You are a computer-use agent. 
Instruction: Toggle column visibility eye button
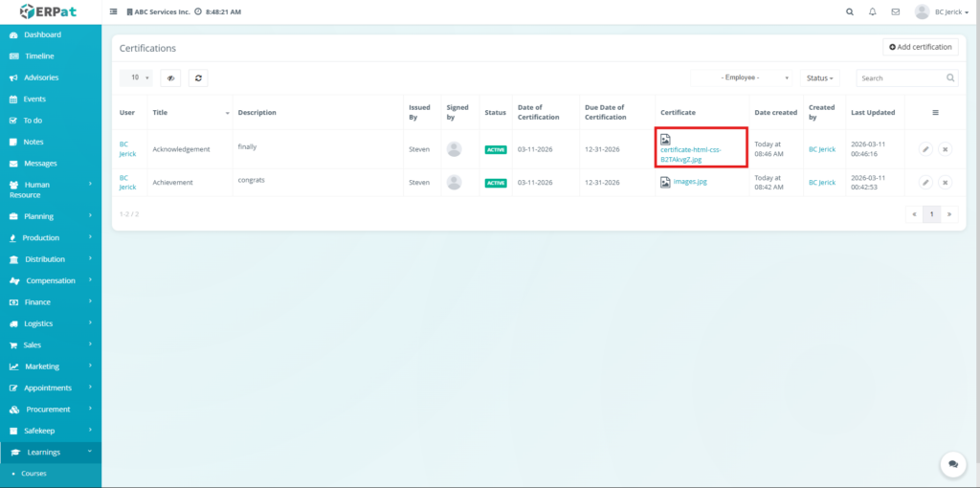(171, 78)
